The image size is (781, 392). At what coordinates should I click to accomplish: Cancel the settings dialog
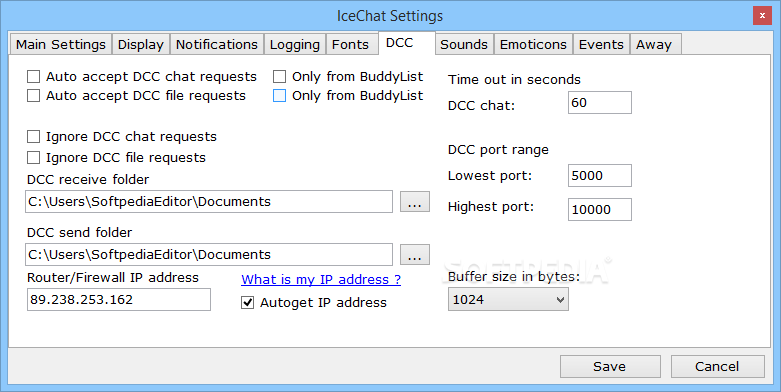tap(718, 367)
